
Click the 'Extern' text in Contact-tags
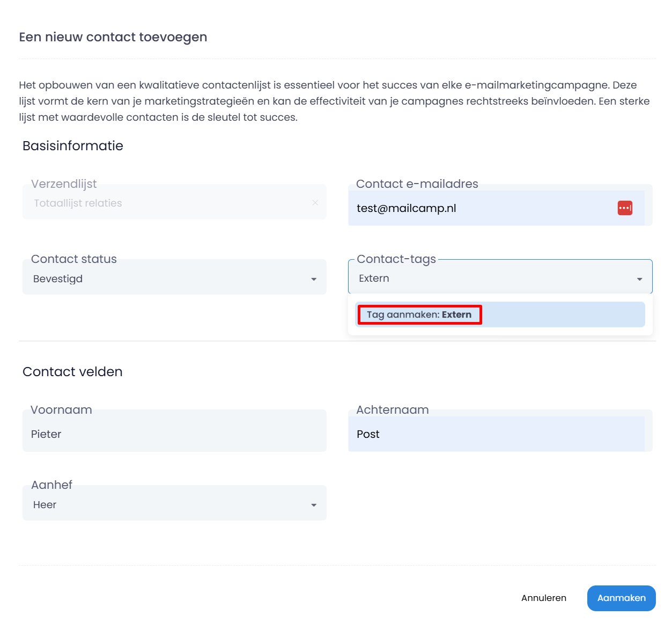point(374,278)
